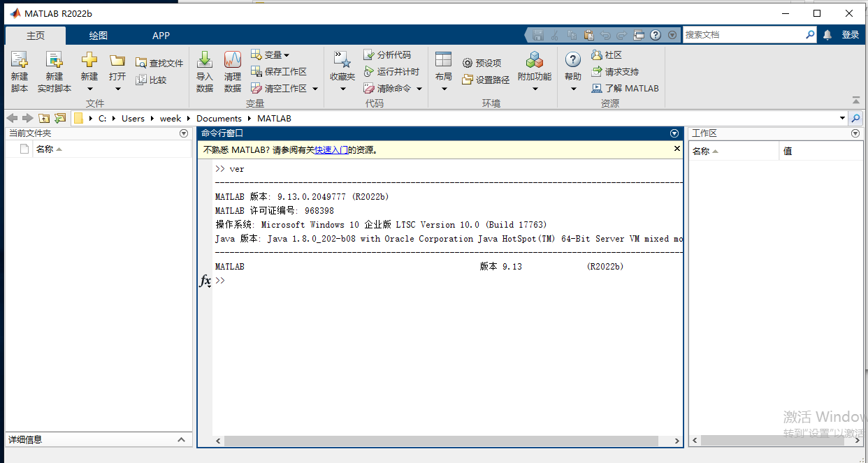Expand the 帮助 dropdown arrow

tap(573, 89)
